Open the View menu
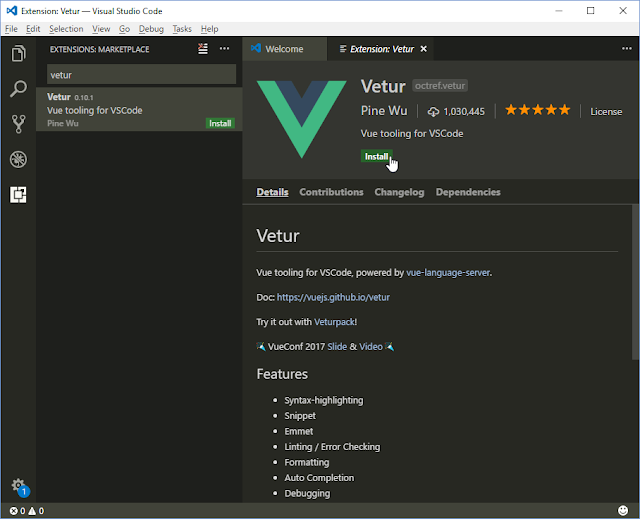 101,29
